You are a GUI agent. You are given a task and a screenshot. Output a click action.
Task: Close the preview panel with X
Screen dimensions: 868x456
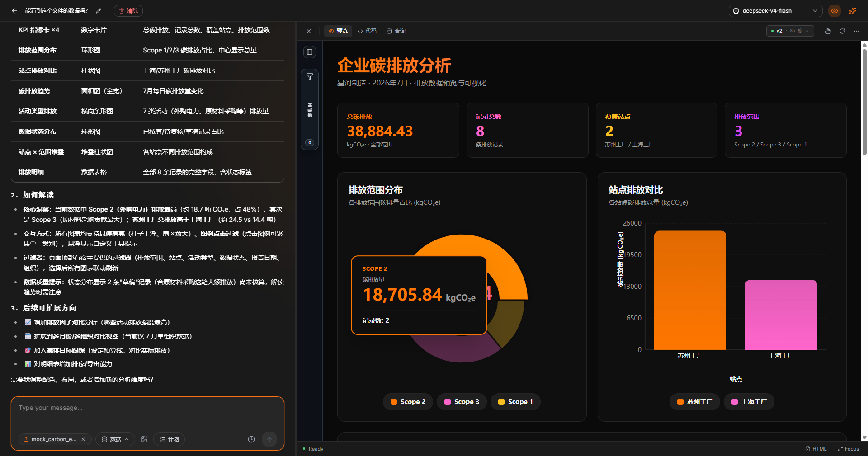click(x=309, y=31)
